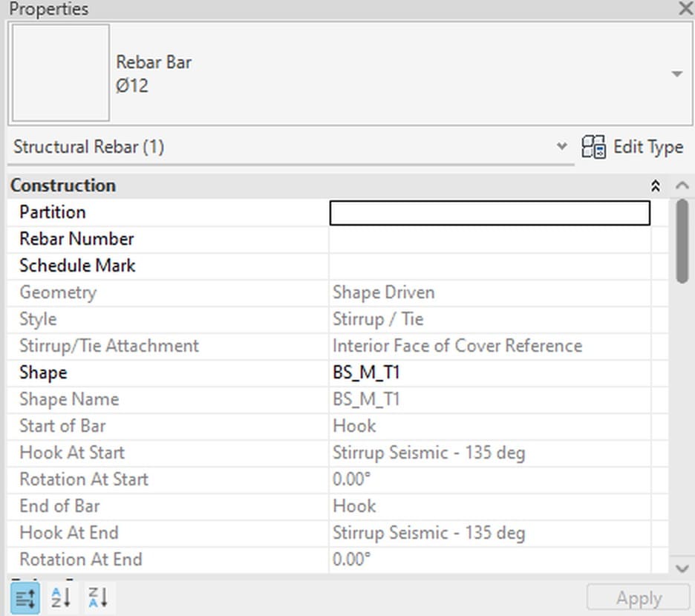Toggle the group by category sort icon
The image size is (695, 616).
[x=25, y=598]
